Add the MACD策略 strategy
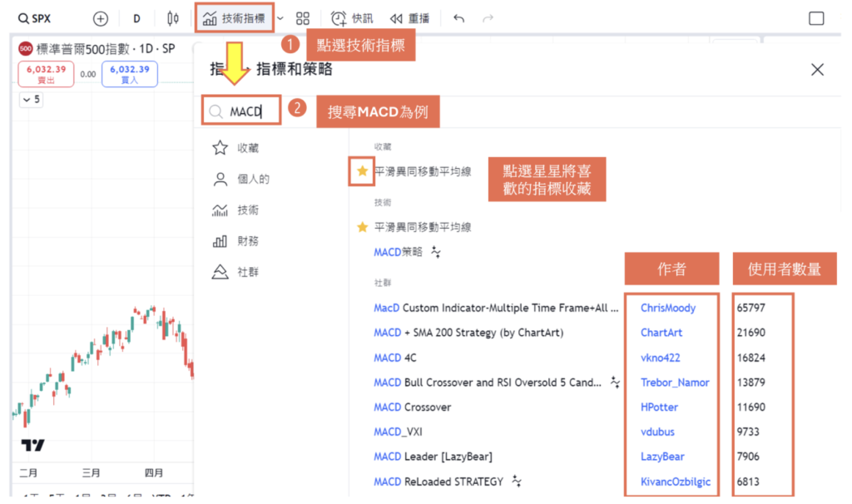The image size is (852, 504). pos(398,251)
